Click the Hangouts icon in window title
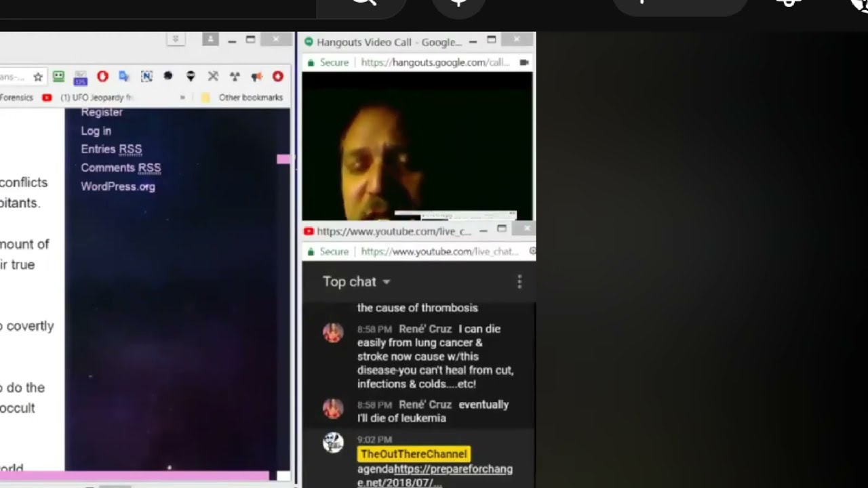The width and height of the screenshot is (868, 488). pos(309,42)
